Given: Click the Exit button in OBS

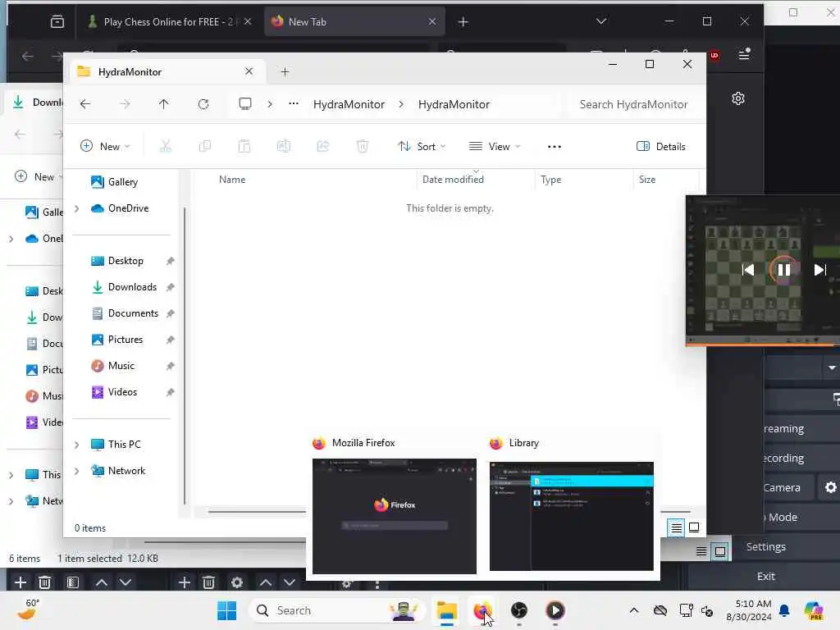Looking at the screenshot, I should 765,577.
